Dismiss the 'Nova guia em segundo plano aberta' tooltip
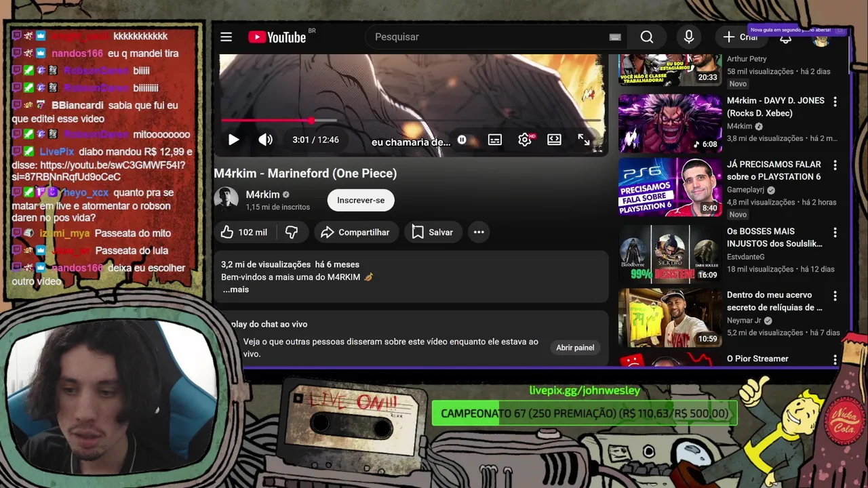The width and height of the screenshot is (868, 488). coord(840,30)
